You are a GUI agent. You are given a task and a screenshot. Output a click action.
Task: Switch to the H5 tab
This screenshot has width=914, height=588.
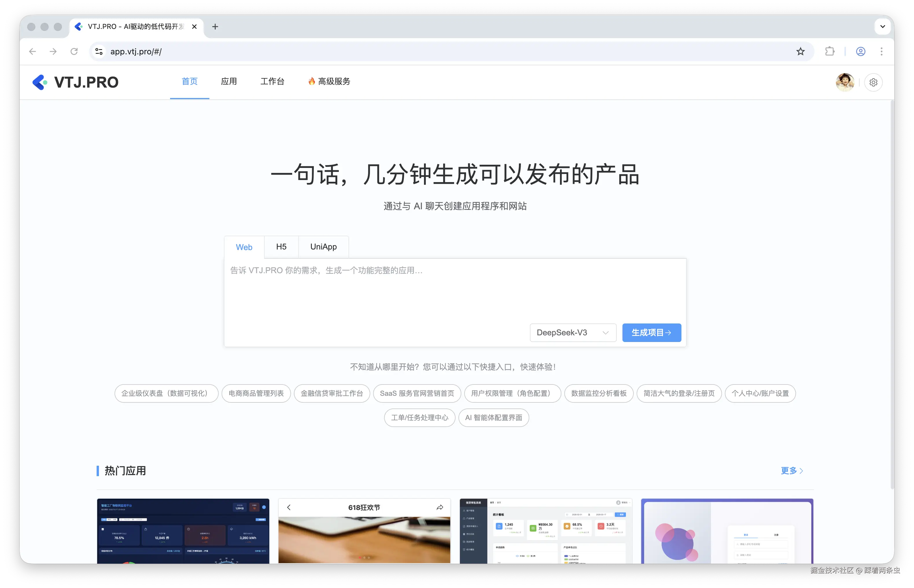pos(281,247)
